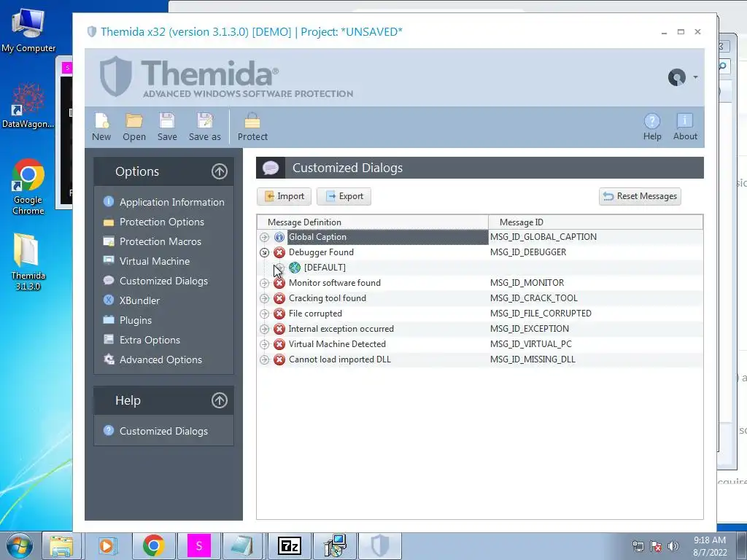The image size is (747, 560).
Task: Open the Windows Start menu
Action: coord(19,545)
